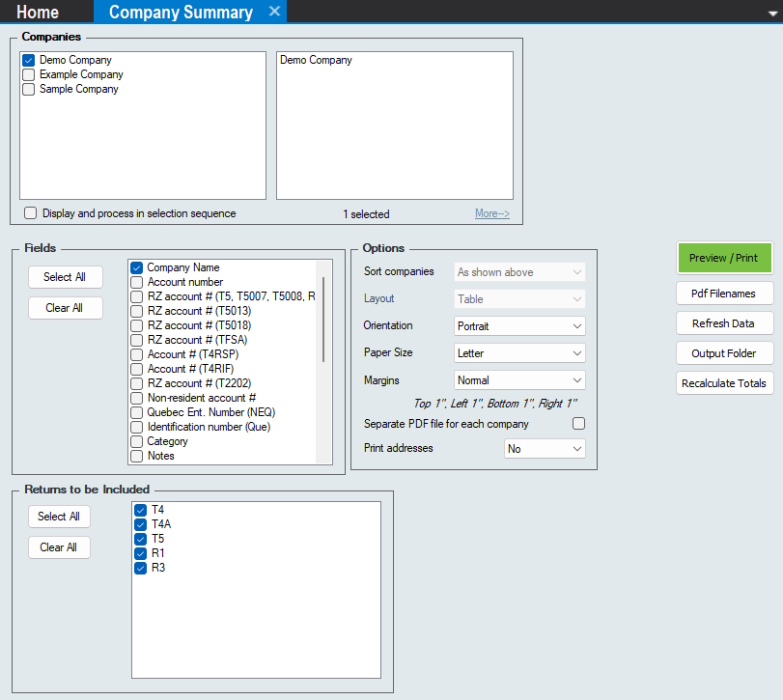Click the green Preview / Print button
Viewport: 783px width, 700px height.
[724, 258]
